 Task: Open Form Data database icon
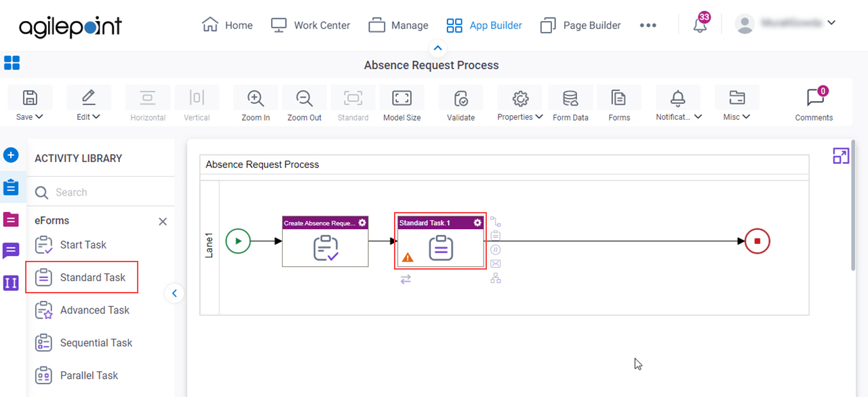[x=570, y=98]
